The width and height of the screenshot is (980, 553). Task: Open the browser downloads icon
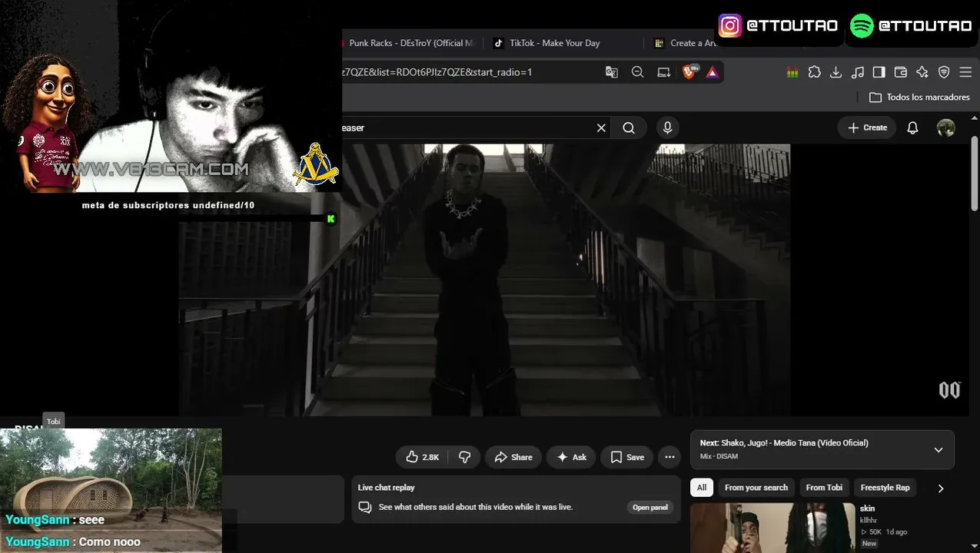tap(836, 72)
